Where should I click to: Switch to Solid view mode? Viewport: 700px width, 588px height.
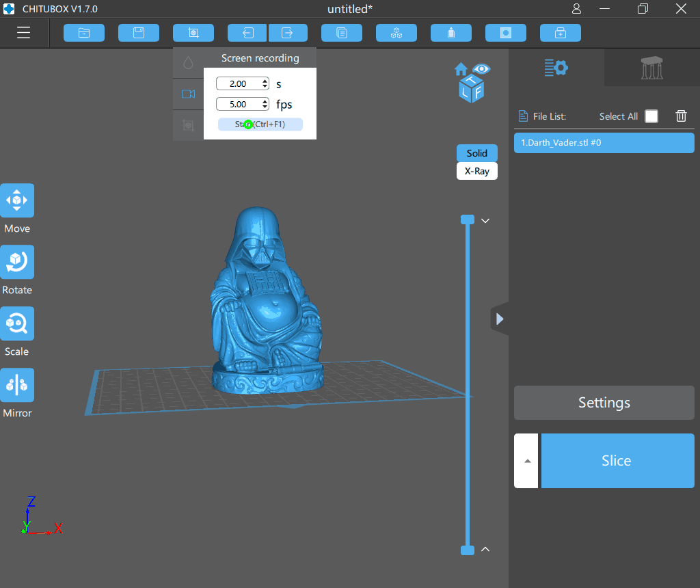[476, 153]
